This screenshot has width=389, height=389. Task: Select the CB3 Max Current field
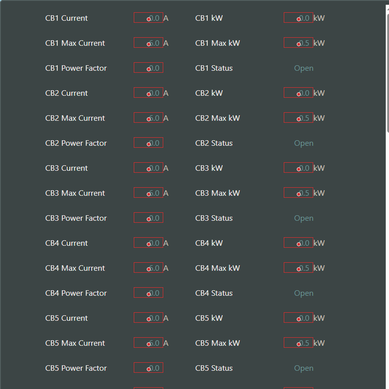[x=148, y=193]
